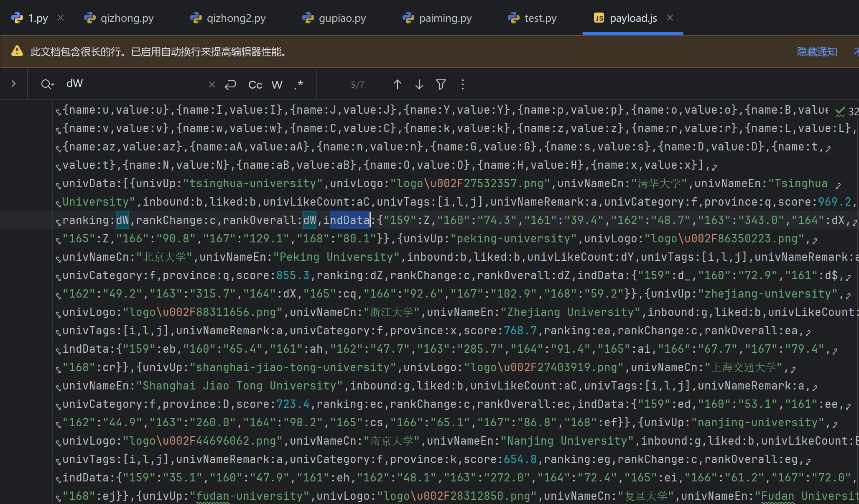Go to previous search occurrence arrow
859x504 pixels.
coord(397,84)
